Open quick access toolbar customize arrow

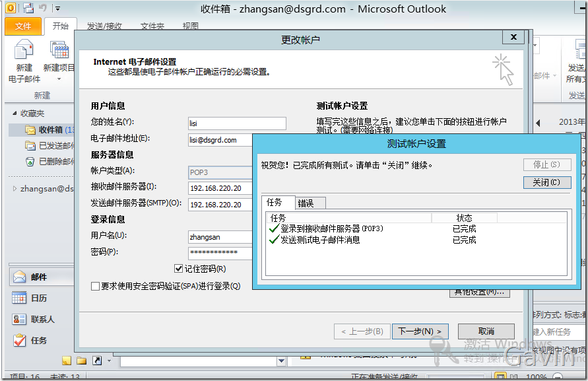tap(57, 9)
